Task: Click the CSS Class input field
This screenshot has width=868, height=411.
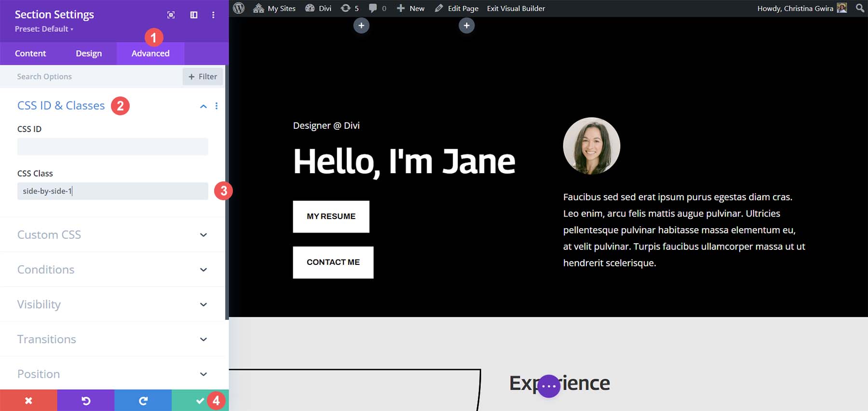Action: coord(113,191)
